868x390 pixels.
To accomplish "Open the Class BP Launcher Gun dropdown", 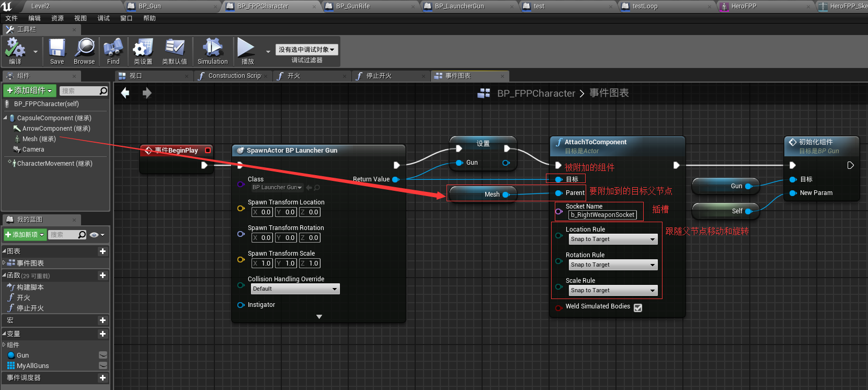I will [x=277, y=188].
